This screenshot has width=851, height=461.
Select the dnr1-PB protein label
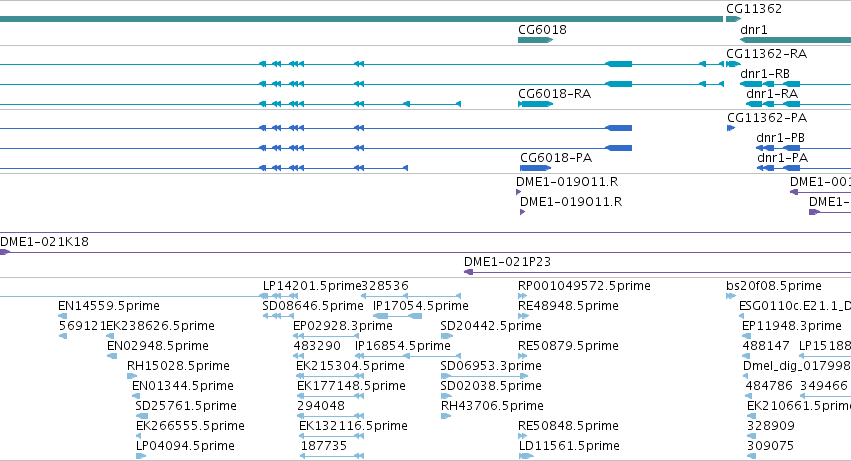click(x=780, y=138)
